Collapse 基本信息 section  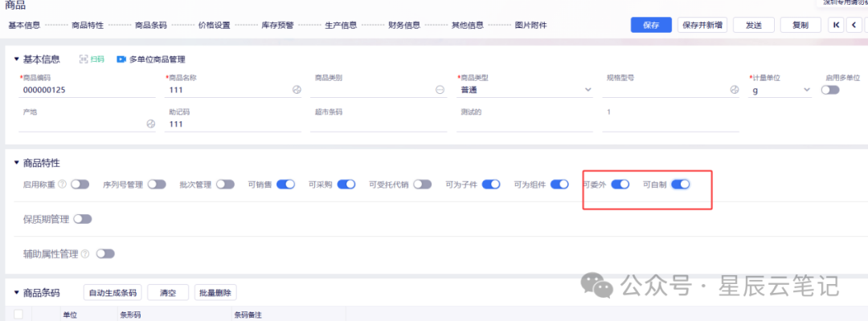click(17, 59)
